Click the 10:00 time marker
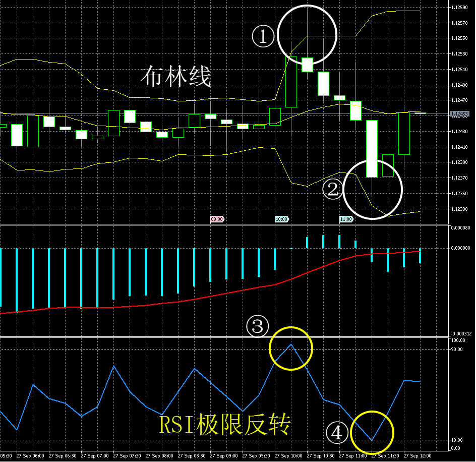The height and width of the screenshot is (462, 476). pyautogui.click(x=281, y=219)
